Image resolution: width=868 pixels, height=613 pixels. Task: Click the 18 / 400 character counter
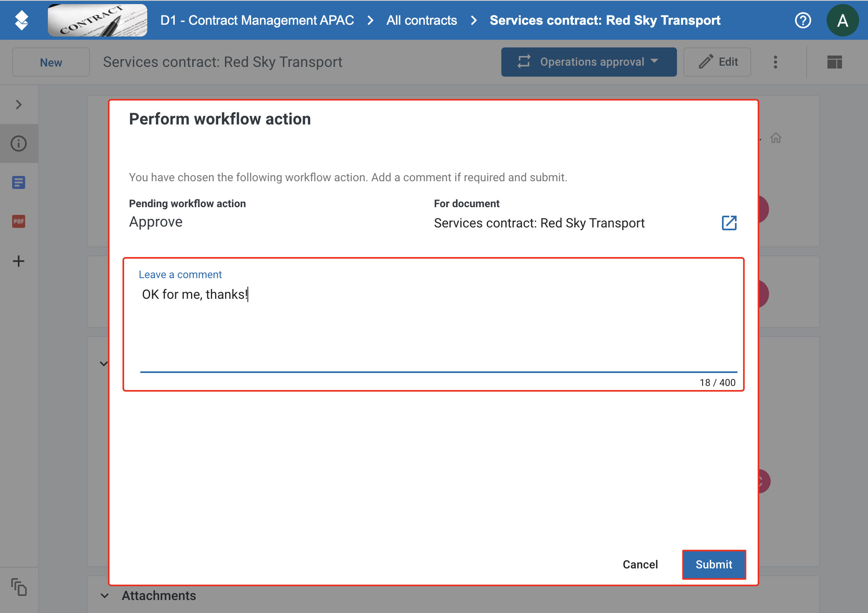pos(717,382)
